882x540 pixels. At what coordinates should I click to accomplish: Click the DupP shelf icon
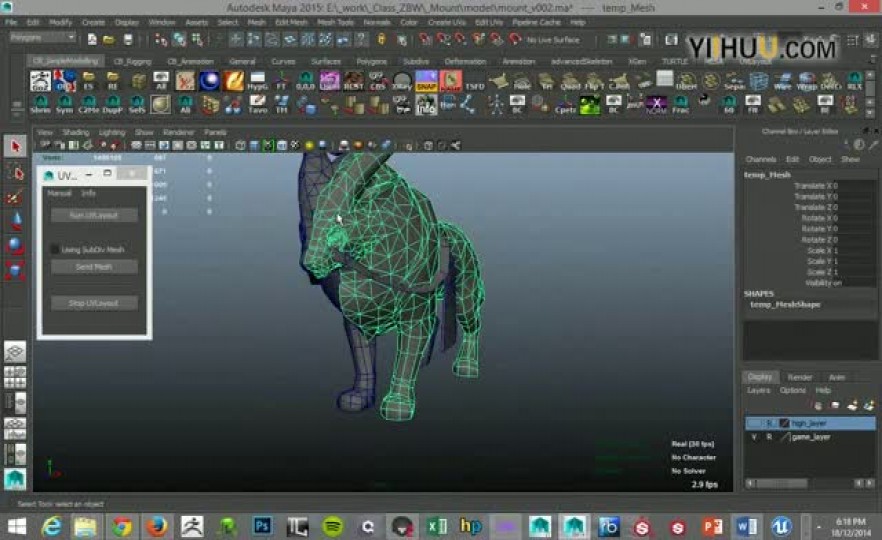[x=112, y=105]
